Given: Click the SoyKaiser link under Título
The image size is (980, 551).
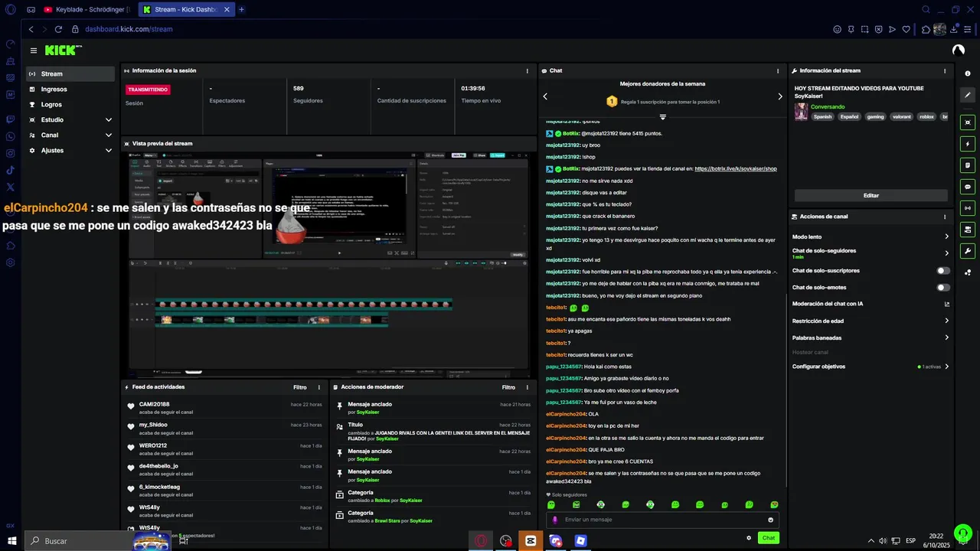Looking at the screenshot, I should click(387, 439).
